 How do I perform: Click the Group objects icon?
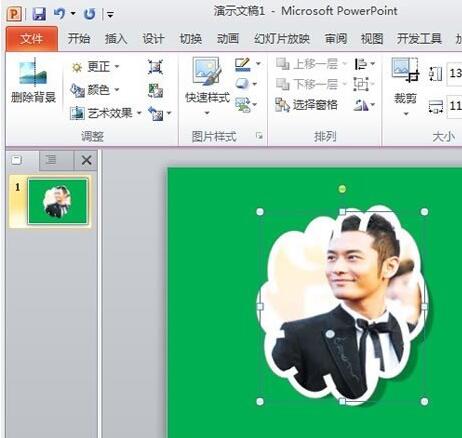361,85
